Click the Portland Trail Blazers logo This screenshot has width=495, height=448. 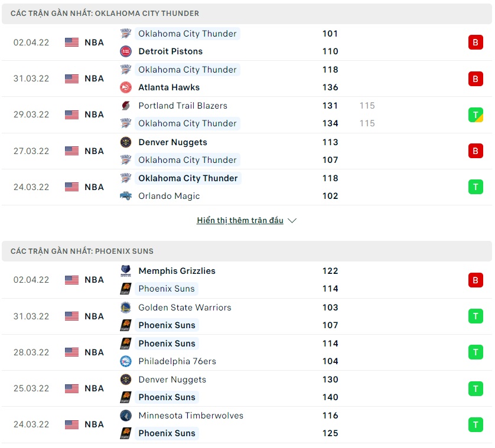click(x=125, y=106)
